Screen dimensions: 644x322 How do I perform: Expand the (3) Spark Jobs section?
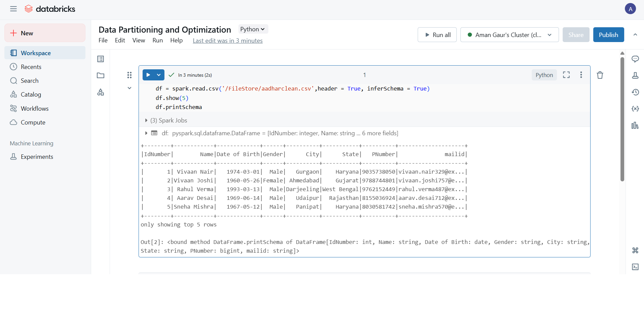click(147, 120)
